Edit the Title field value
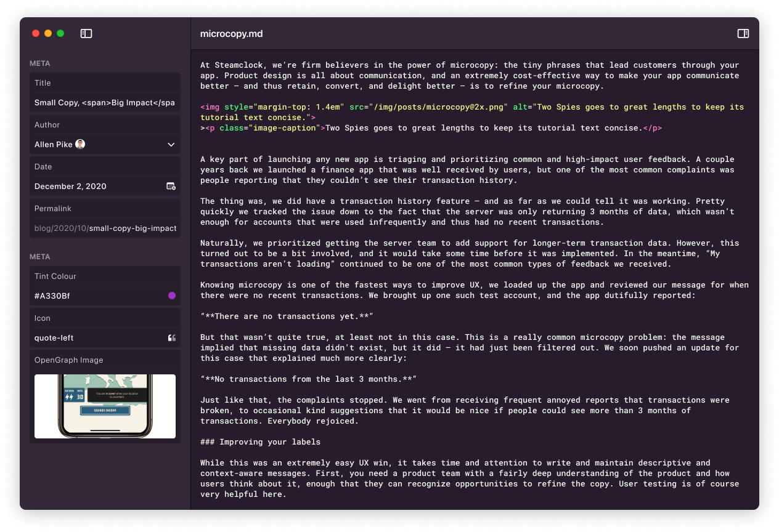This screenshot has width=779, height=532. coord(105,102)
